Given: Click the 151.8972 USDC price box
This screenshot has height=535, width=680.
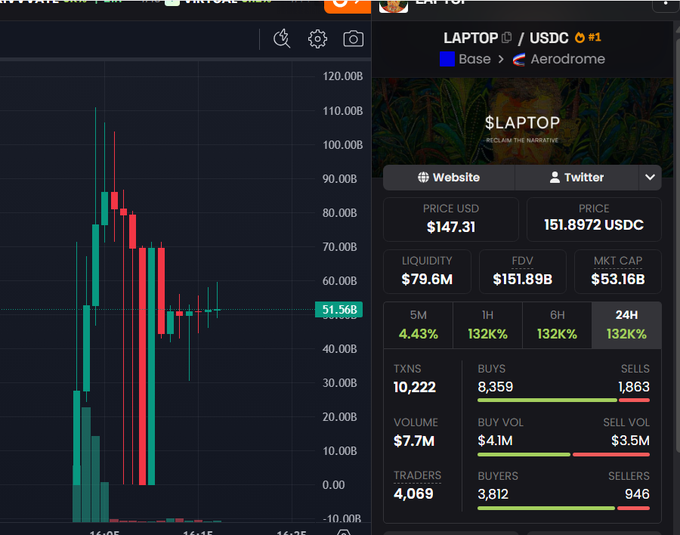Looking at the screenshot, I should tap(594, 219).
